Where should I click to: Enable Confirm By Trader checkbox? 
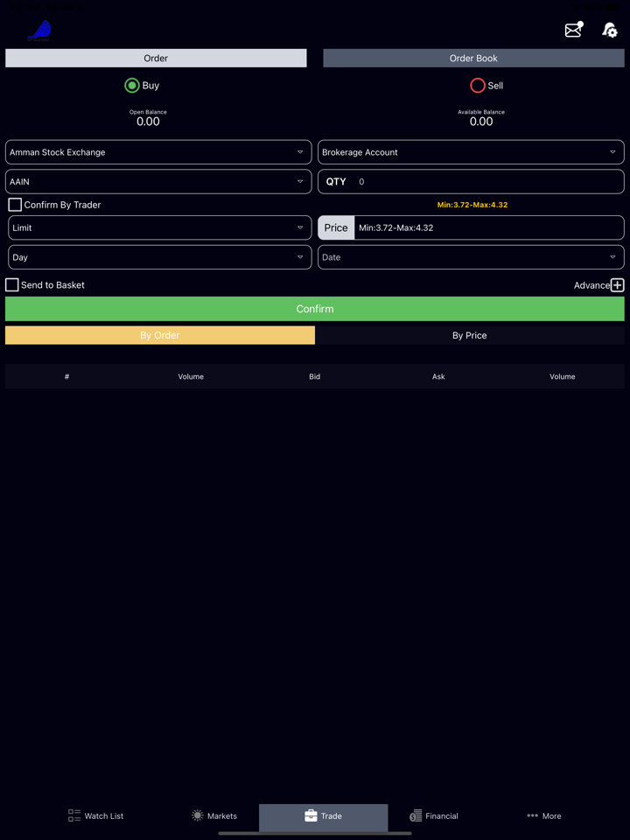15,205
